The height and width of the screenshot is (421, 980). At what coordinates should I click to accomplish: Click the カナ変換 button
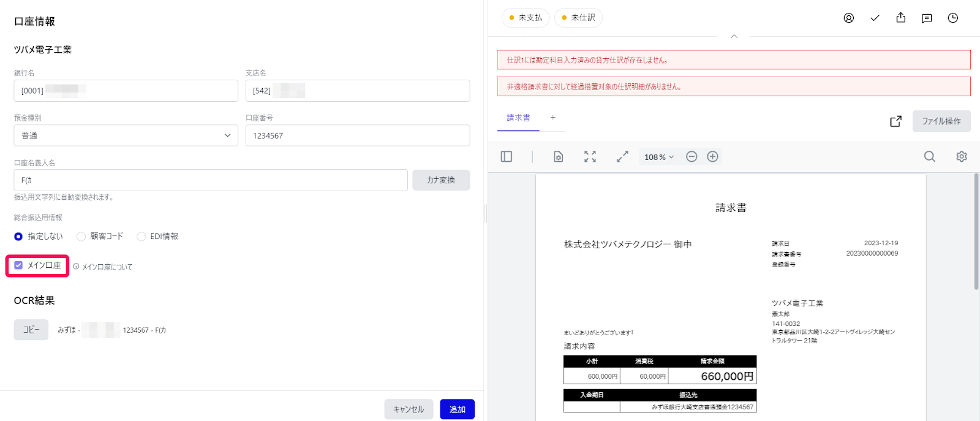pos(441,180)
